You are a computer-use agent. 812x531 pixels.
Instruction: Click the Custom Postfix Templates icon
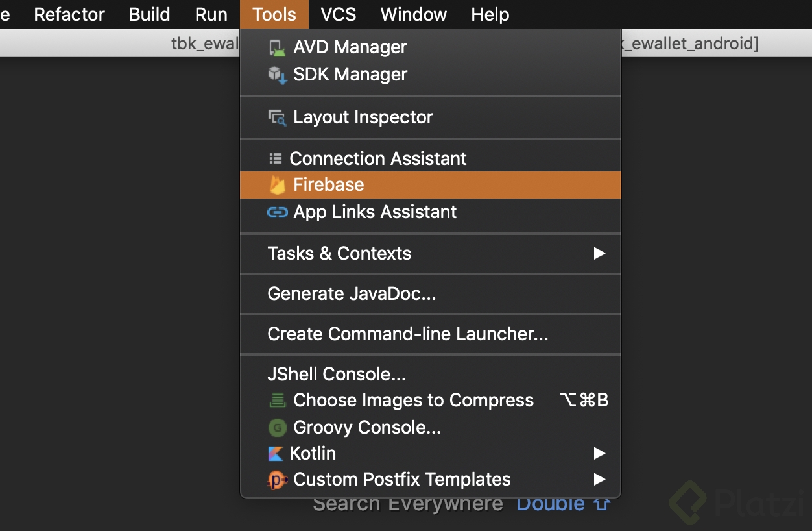277,480
